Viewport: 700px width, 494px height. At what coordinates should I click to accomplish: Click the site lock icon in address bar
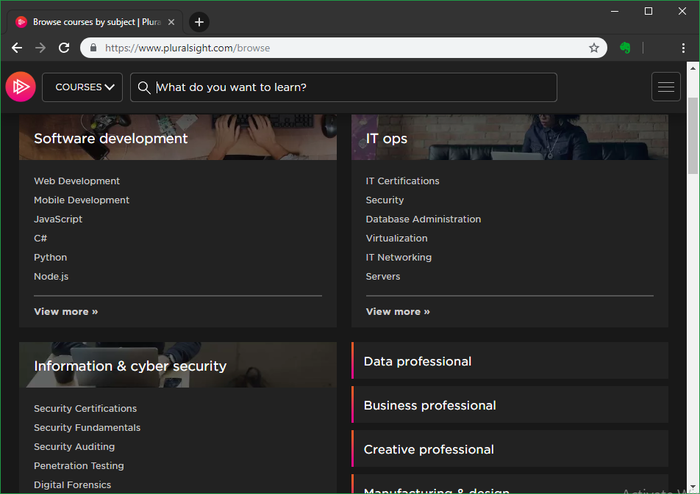(93, 48)
